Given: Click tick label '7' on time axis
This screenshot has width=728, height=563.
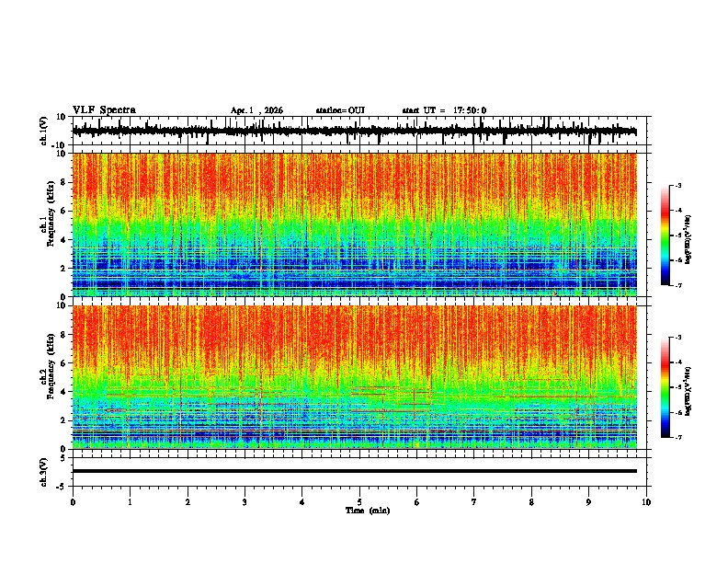Looking at the screenshot, I should pyautogui.click(x=474, y=502).
